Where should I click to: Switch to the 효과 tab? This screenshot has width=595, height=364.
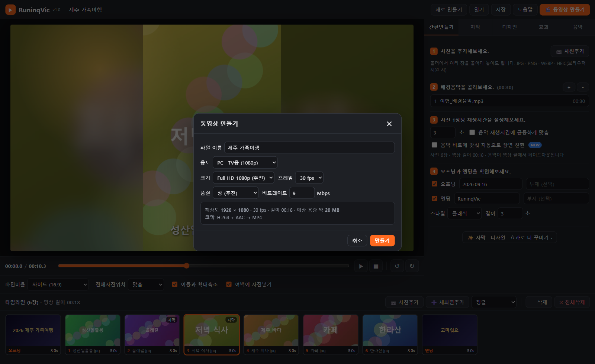544,27
